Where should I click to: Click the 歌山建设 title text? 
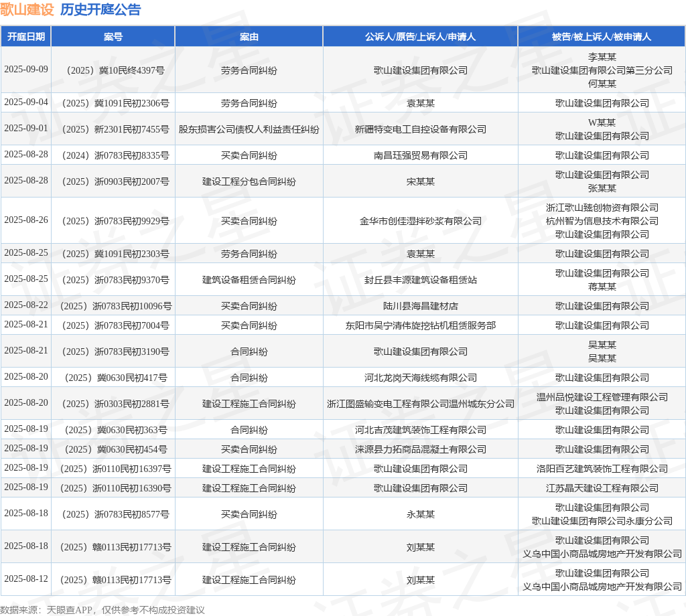(27, 9)
